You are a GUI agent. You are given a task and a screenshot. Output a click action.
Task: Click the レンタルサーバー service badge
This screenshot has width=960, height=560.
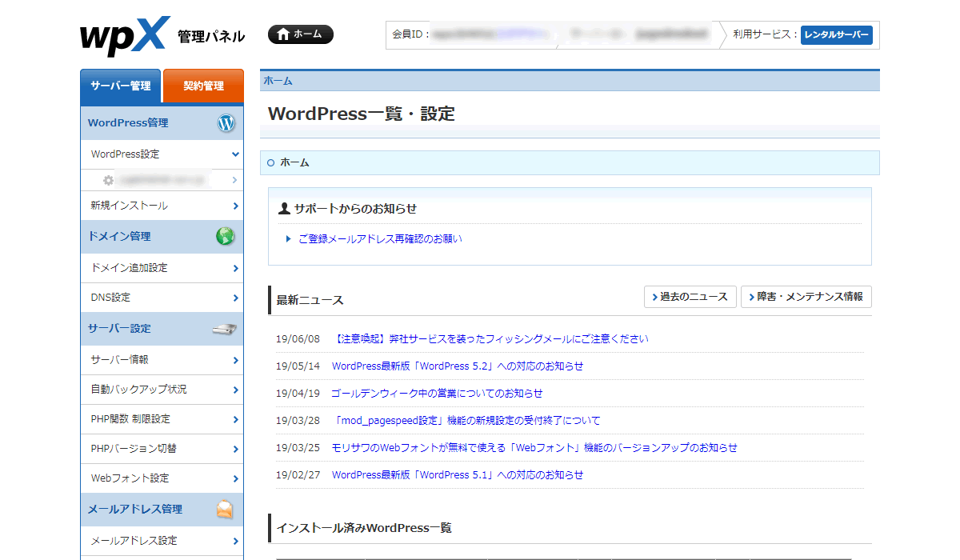point(836,35)
